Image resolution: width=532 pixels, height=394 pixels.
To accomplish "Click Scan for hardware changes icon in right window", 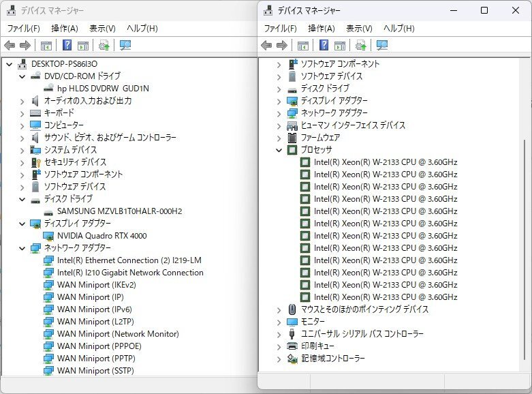I will [382, 45].
